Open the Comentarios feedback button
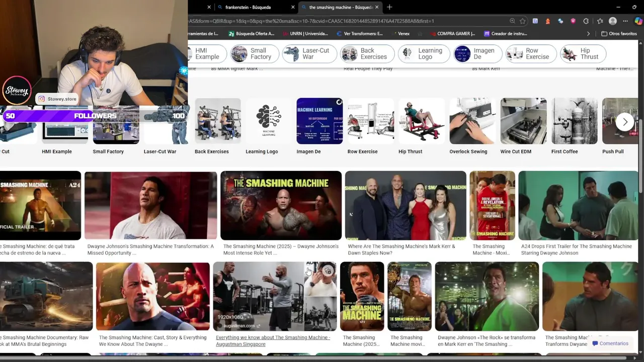The image size is (644, 362). click(x=610, y=343)
